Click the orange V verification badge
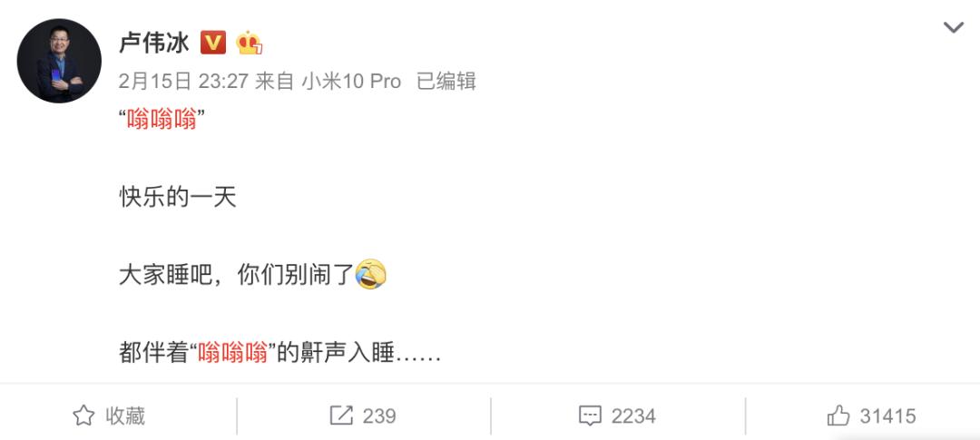 coord(213,44)
